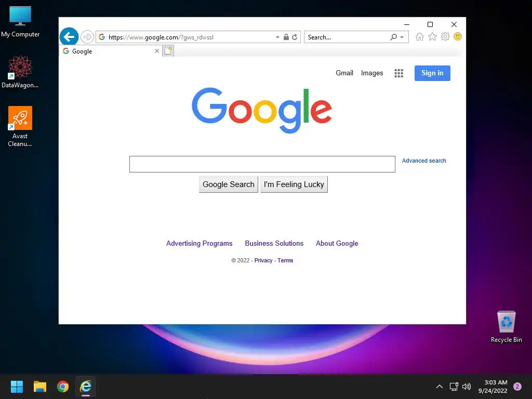532x399 pixels.
Task: Open the address bar autocomplete dropdown arrow
Action: pos(277,37)
